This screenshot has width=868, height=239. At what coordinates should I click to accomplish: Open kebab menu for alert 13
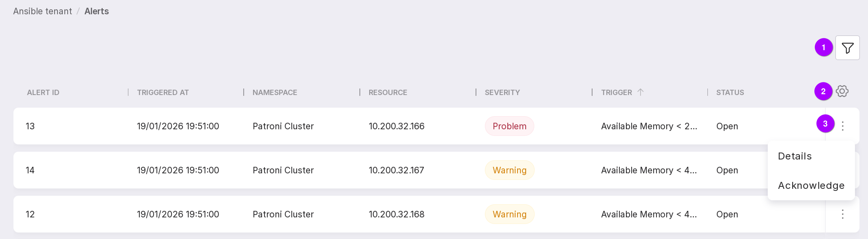tap(842, 126)
